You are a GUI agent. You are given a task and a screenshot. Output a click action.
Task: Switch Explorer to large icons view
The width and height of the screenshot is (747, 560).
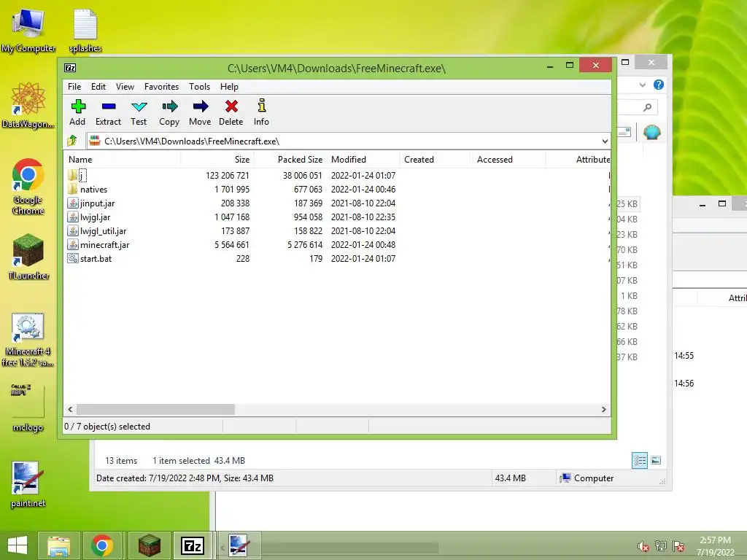tap(656, 460)
